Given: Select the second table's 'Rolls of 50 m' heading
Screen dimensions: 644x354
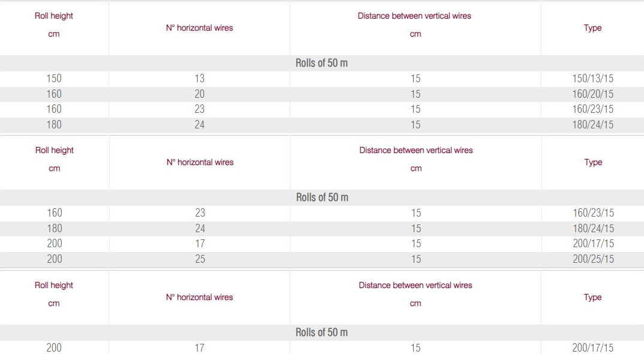Looking at the screenshot, I should pyautogui.click(x=322, y=197).
